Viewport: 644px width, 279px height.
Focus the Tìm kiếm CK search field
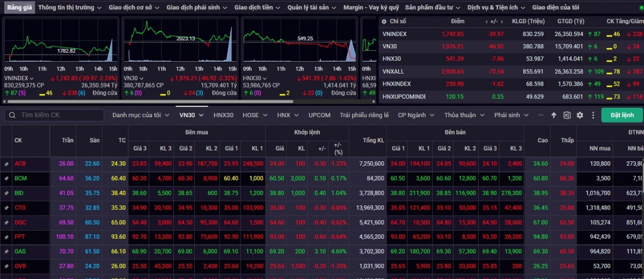point(59,115)
